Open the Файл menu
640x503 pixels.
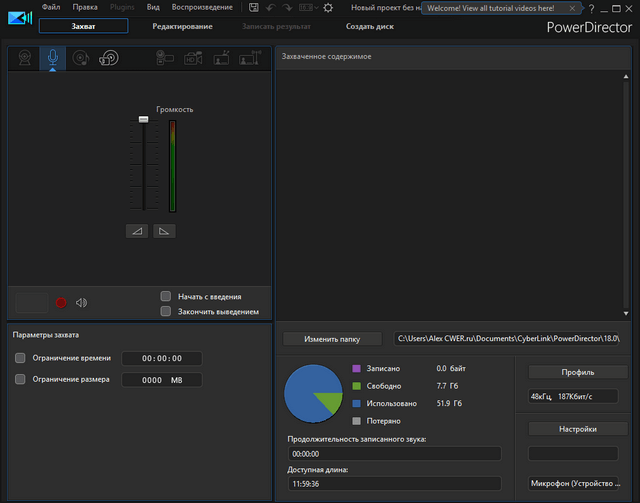point(51,7)
